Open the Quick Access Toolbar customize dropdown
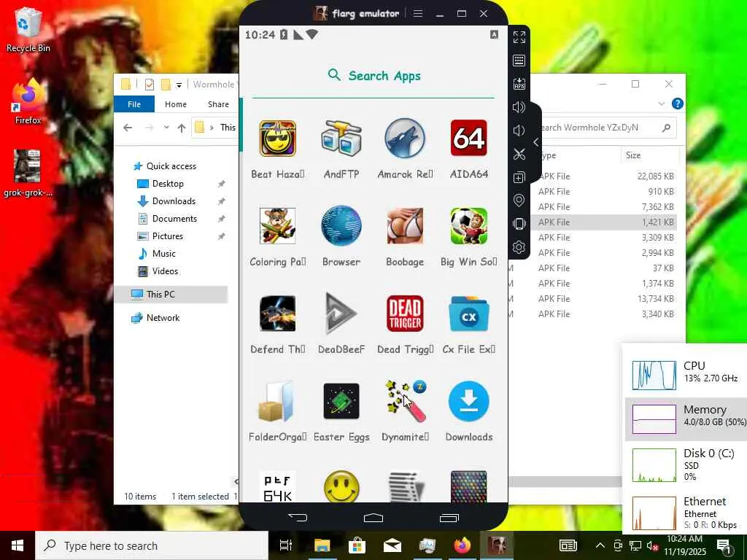This screenshot has height=560, width=747. point(179,85)
